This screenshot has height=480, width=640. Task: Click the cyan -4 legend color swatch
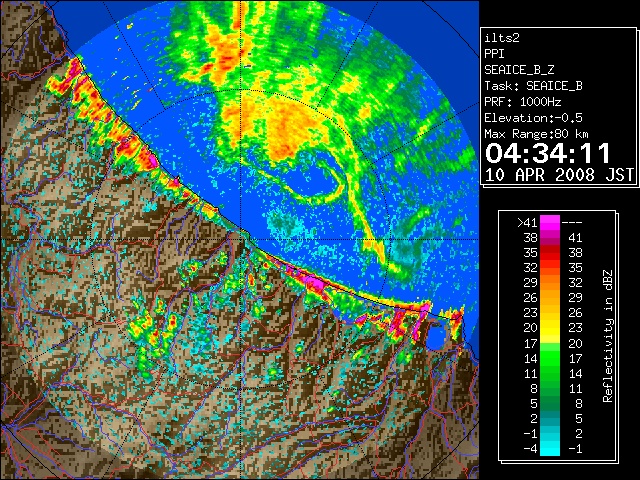click(x=550, y=449)
